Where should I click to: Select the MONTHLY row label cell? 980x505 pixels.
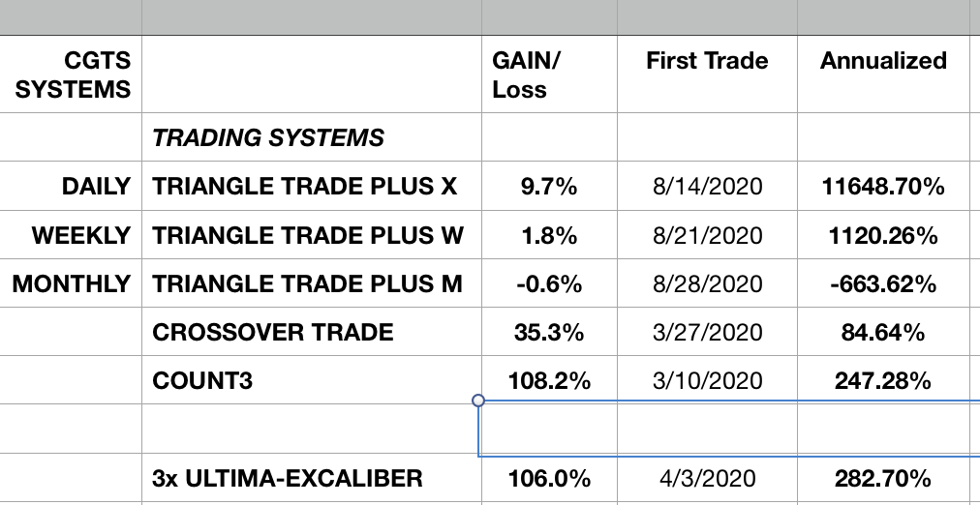tap(72, 283)
